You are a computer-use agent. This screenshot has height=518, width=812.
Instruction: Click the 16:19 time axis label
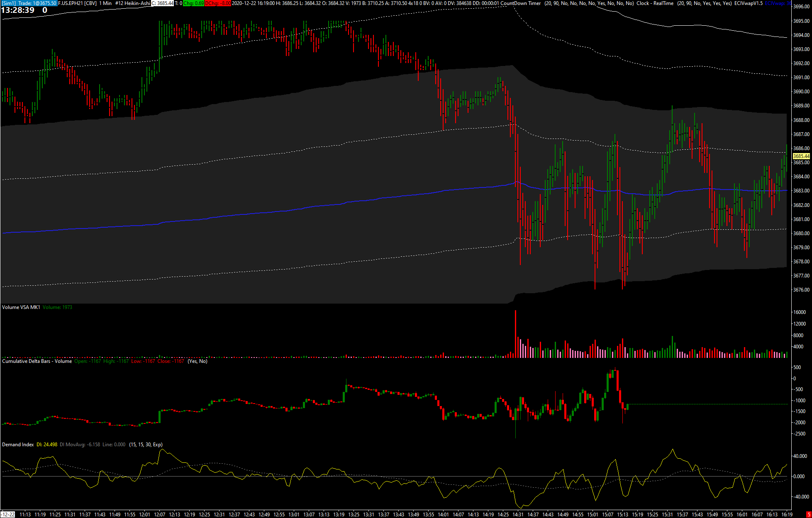click(x=787, y=515)
